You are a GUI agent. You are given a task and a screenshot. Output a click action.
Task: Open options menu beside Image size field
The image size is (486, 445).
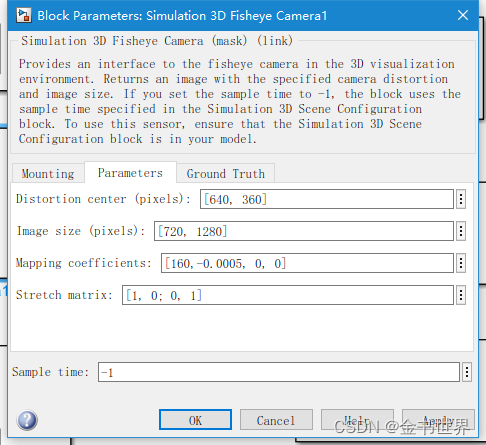click(x=461, y=231)
